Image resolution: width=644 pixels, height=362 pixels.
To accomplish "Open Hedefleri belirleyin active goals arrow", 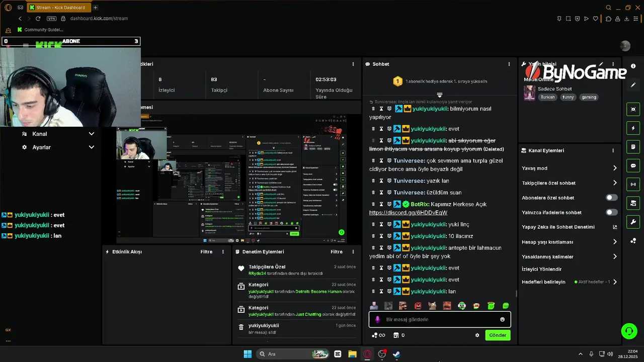I will click(615, 282).
